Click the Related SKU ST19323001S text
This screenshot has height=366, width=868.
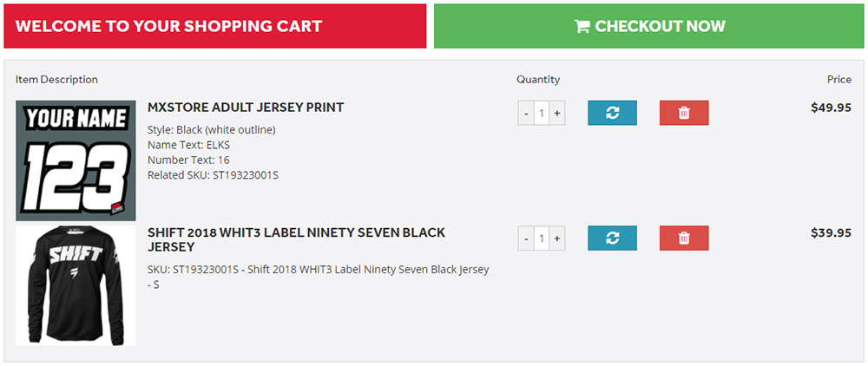214,175
